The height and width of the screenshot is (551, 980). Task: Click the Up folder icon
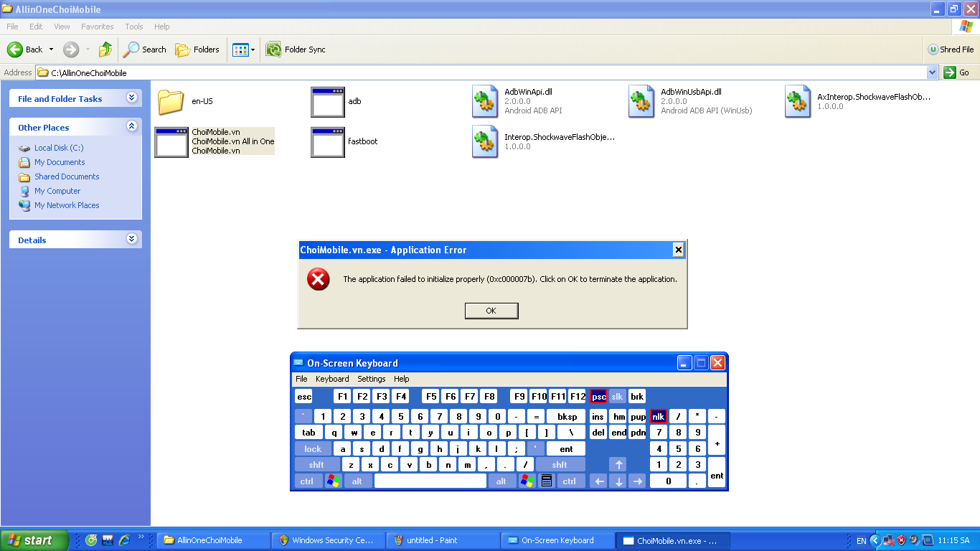[105, 50]
